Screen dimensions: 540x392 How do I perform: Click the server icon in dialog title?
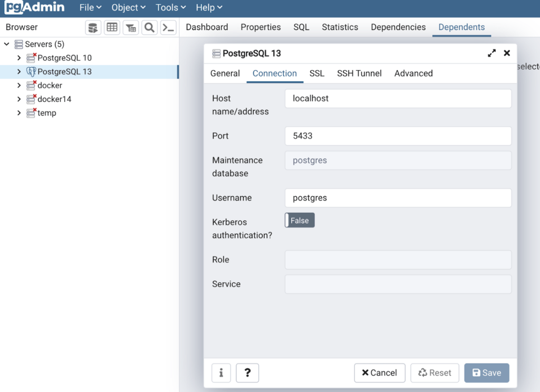(x=216, y=54)
